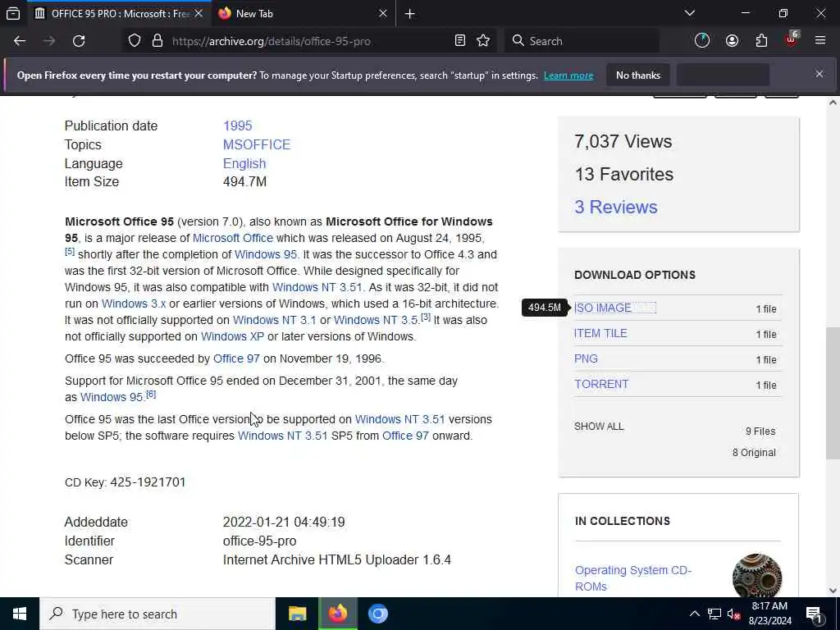Viewport: 840px width, 630px height.
Task: Select CD Key 425-1921701 text
Action: 126,482
